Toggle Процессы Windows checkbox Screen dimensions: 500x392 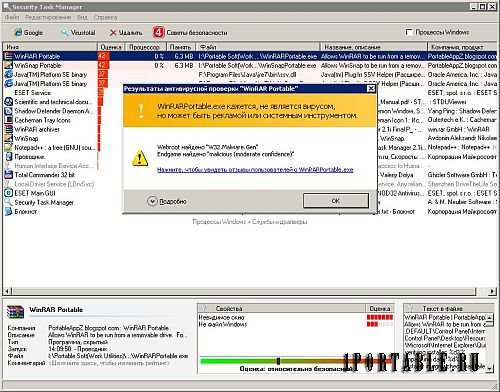coord(409,32)
